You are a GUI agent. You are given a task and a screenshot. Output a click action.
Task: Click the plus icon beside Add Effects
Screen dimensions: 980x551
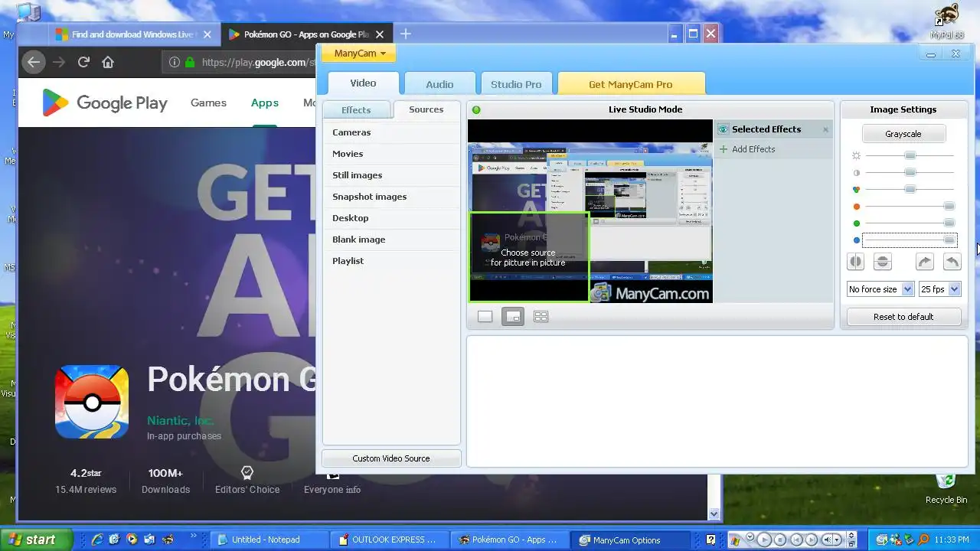tap(724, 149)
